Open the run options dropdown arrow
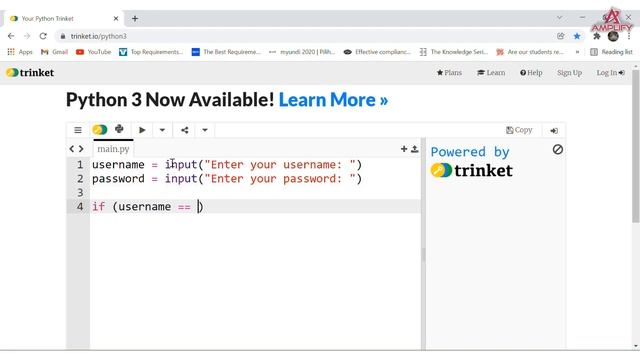Screen dimensions: 640x360 [x=162, y=130]
